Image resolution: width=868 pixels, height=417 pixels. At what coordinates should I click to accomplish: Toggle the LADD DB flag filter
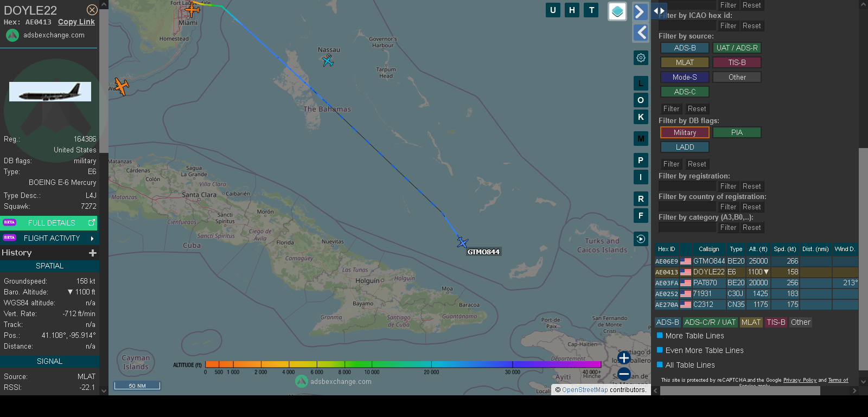(685, 147)
